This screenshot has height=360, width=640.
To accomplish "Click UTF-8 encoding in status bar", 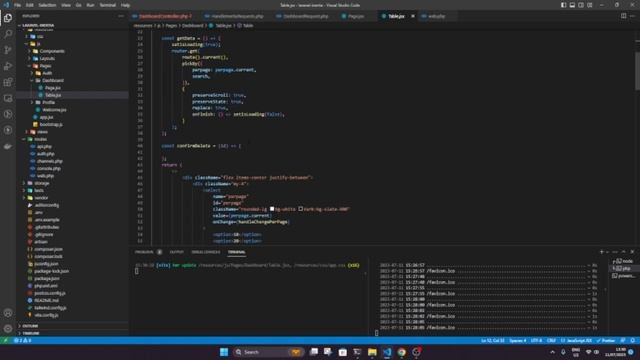I will [x=536, y=340].
